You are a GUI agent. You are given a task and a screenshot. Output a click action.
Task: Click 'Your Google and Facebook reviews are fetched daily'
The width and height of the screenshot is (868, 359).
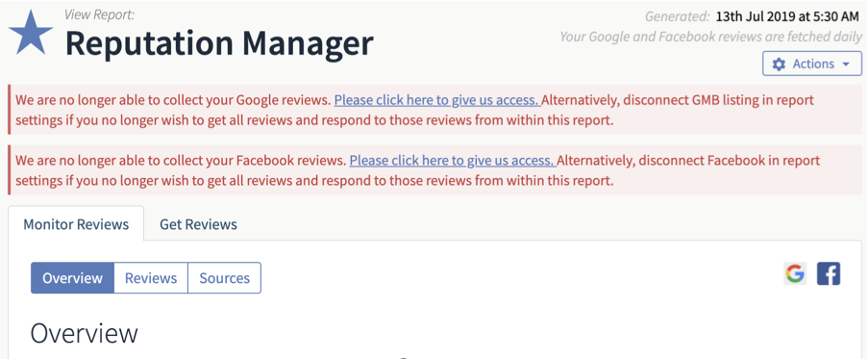pyautogui.click(x=710, y=38)
